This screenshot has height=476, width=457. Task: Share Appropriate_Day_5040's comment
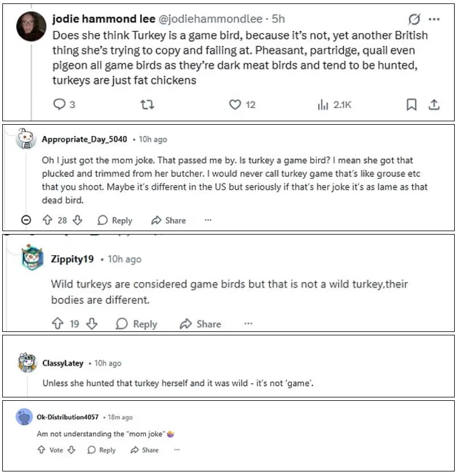(168, 220)
